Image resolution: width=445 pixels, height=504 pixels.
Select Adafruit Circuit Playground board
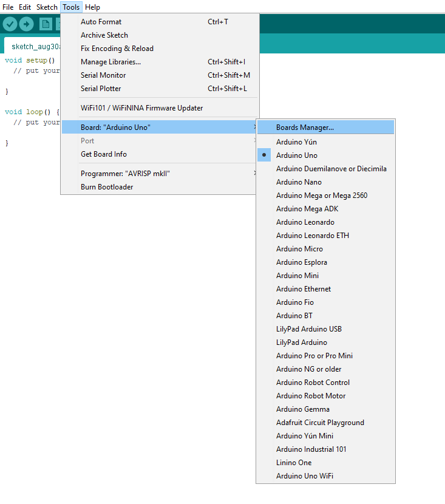pos(326,423)
